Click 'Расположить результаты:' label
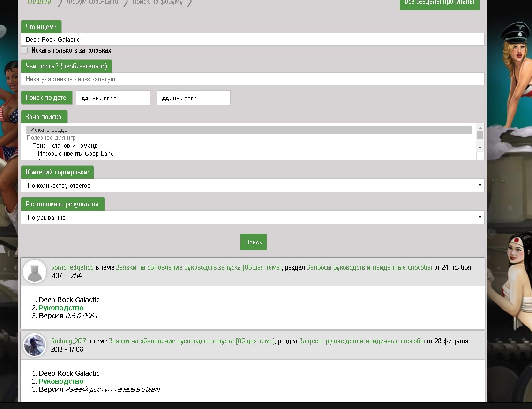The width and height of the screenshot is (532, 409). 63,204
